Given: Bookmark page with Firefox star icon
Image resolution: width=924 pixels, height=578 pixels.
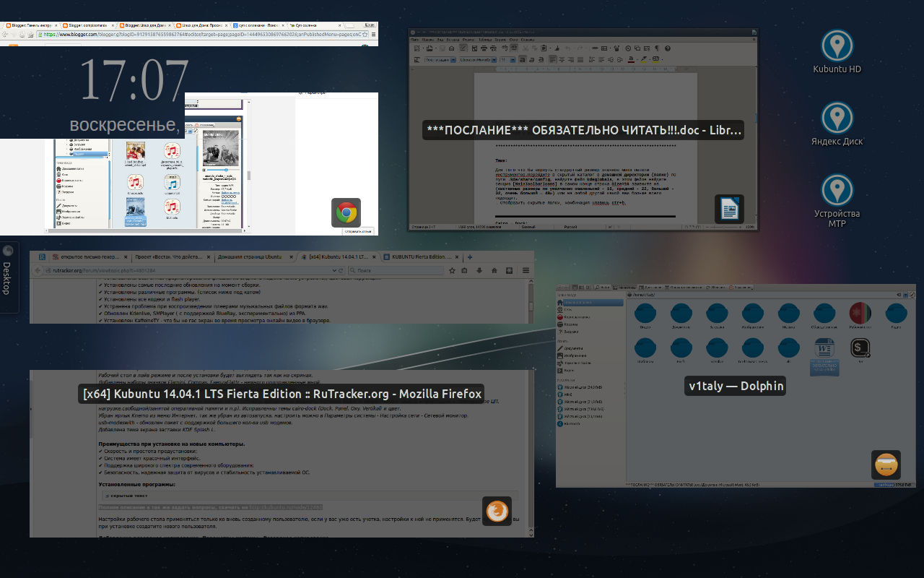Looking at the screenshot, I should [453, 271].
